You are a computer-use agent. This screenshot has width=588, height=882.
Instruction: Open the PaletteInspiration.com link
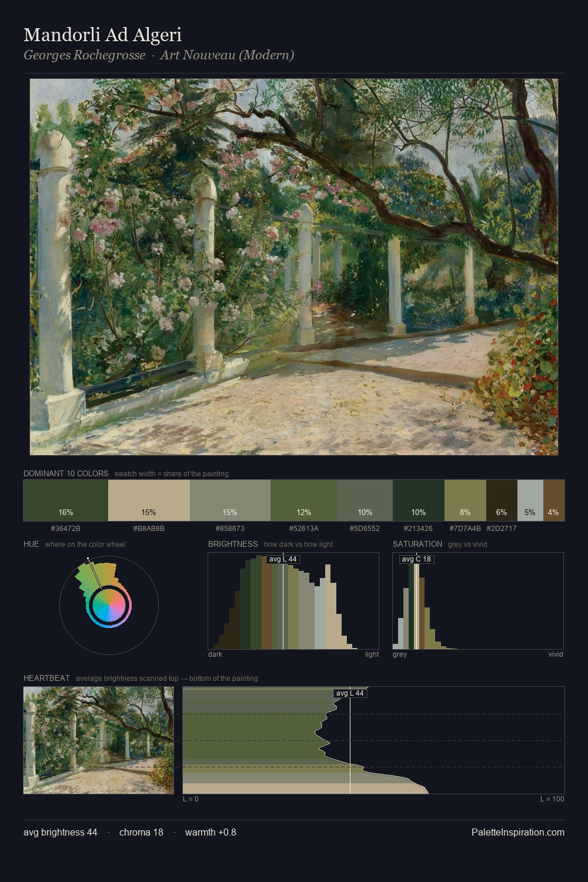coord(518,832)
